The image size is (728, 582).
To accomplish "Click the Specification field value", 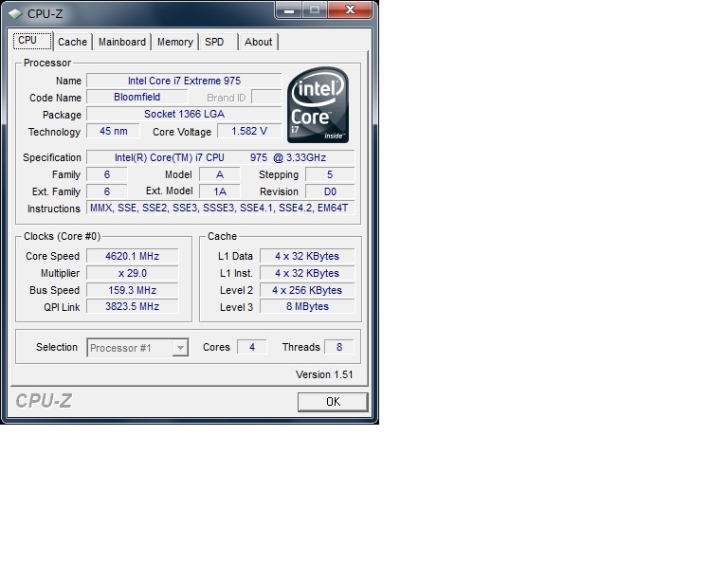I will (x=221, y=157).
